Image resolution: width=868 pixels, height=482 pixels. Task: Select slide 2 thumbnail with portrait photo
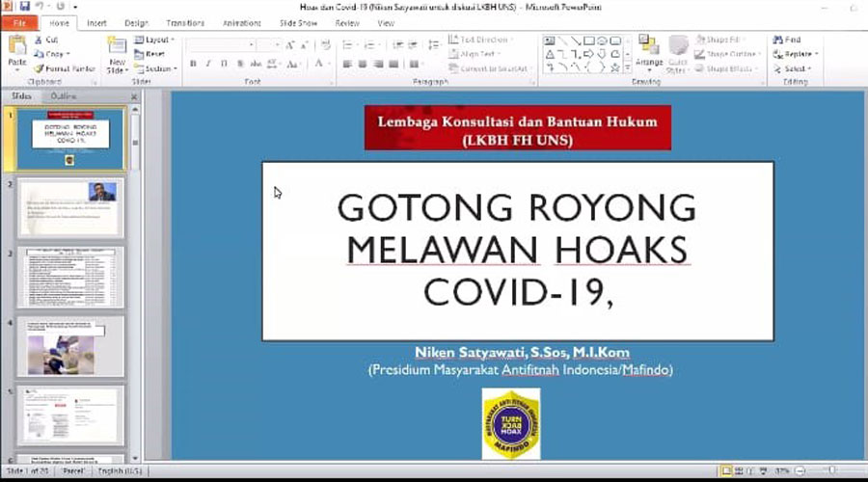click(x=70, y=208)
